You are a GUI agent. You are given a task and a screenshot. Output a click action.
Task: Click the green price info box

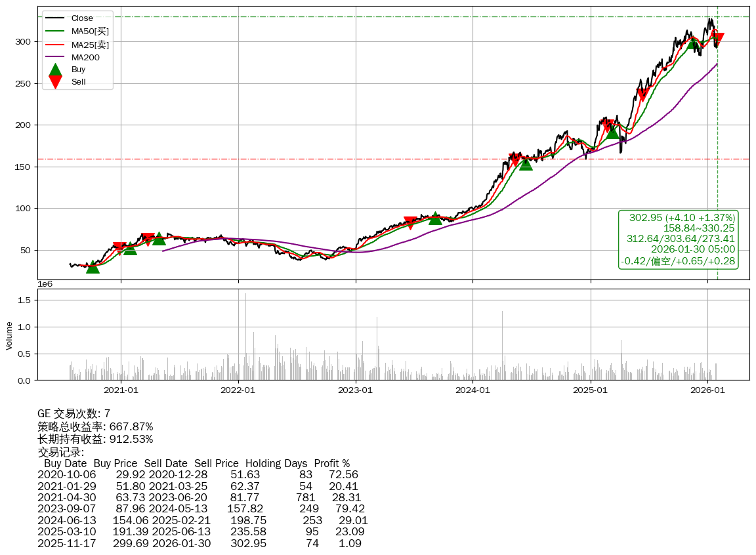point(679,239)
